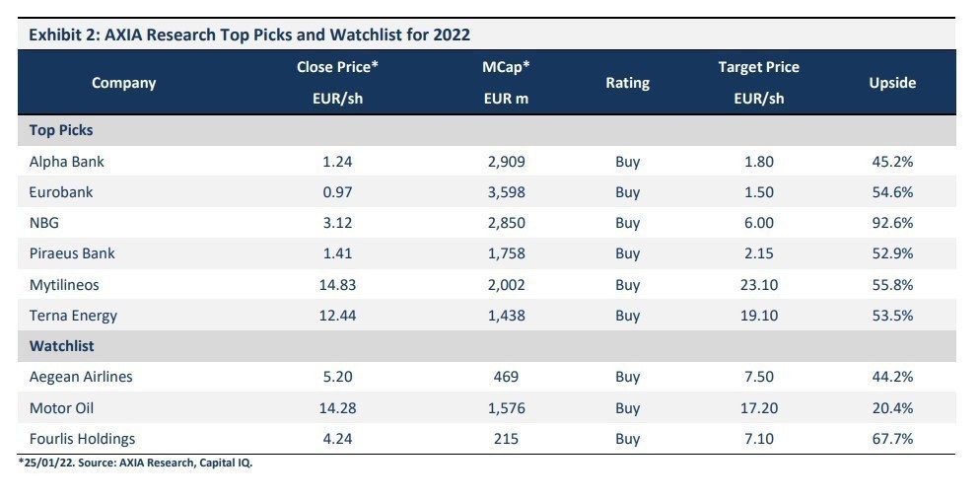Select the Rating column header

(627, 83)
